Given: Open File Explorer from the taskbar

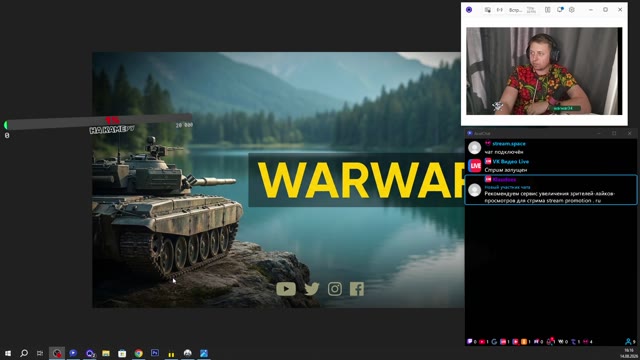Looking at the screenshot, I should [106, 353].
